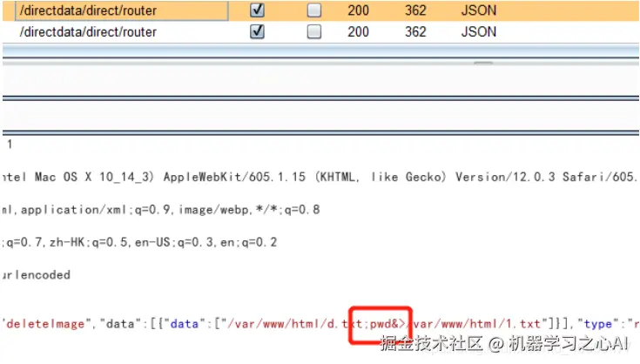Screen dimensions: 640x364
Task: Click JSON type in the highlighted row
Action: [479, 10]
